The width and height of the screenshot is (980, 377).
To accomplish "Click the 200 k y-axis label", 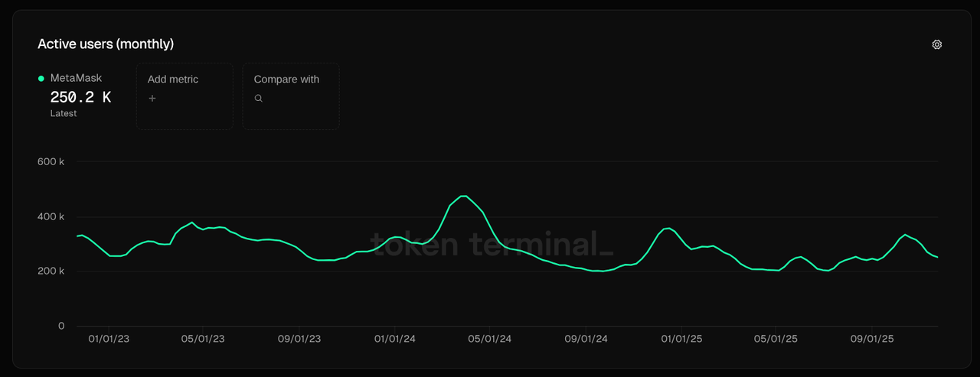I will click(51, 271).
